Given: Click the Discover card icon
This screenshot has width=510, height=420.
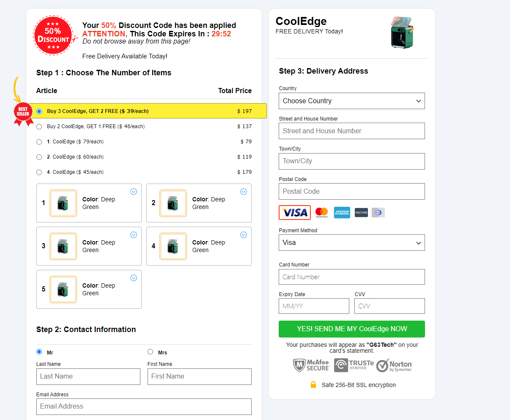Looking at the screenshot, I should 361,212.
